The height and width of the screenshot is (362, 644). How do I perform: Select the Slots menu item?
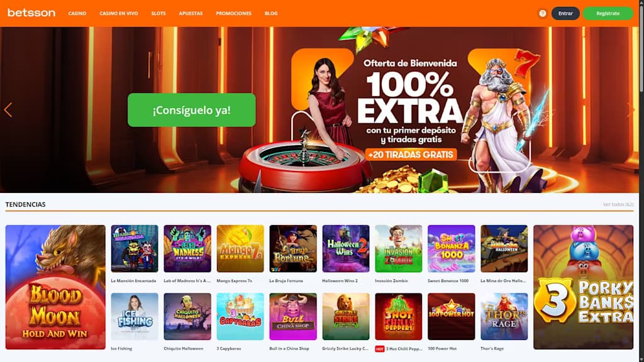158,14
